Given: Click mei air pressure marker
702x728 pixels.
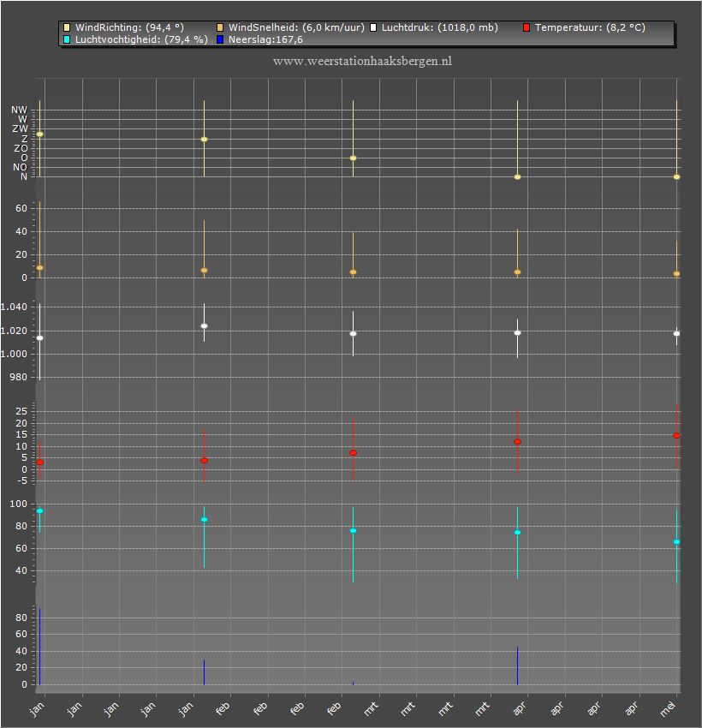Looking at the screenshot, I should point(676,334).
